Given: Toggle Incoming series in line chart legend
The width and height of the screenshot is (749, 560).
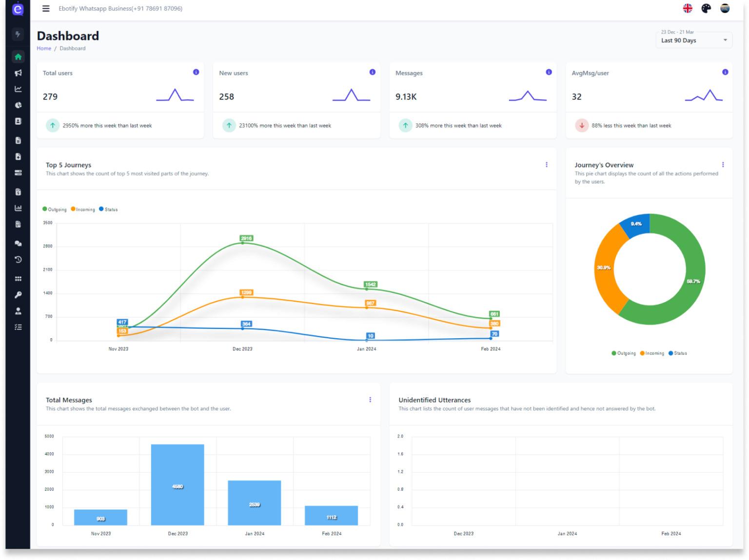Looking at the screenshot, I should pyautogui.click(x=83, y=209).
